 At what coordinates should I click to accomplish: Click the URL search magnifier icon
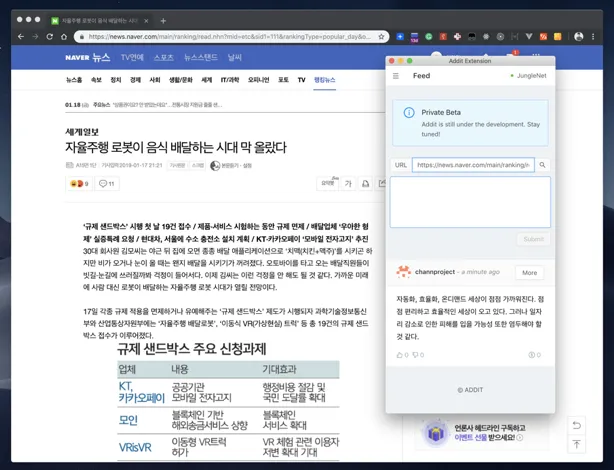click(x=542, y=165)
